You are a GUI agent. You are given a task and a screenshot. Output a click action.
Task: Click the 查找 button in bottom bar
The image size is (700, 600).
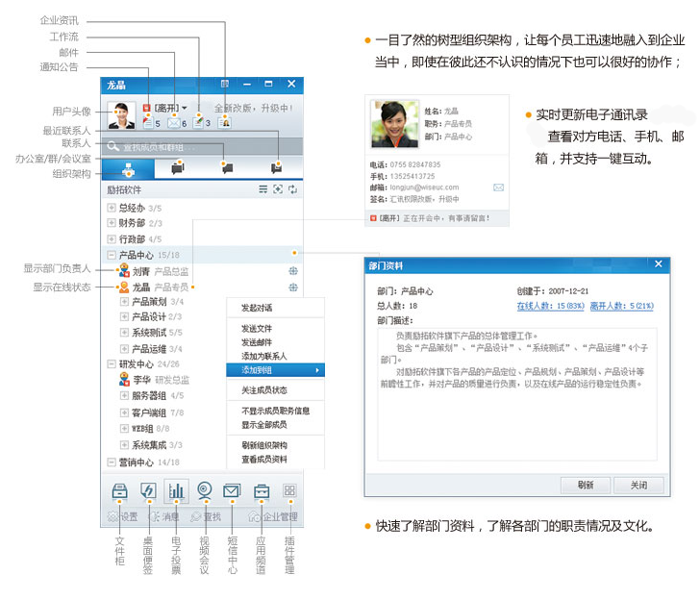tap(206, 516)
